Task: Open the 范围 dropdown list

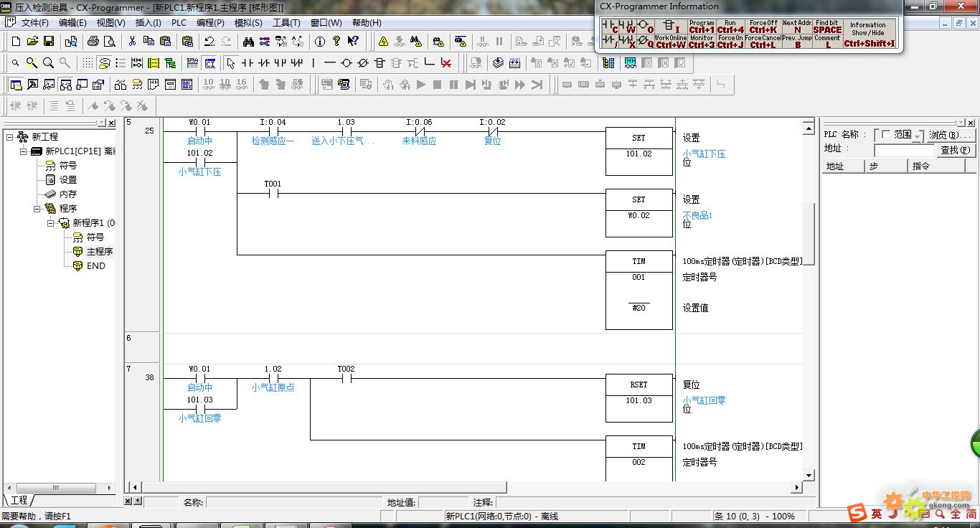Action: tap(918, 136)
